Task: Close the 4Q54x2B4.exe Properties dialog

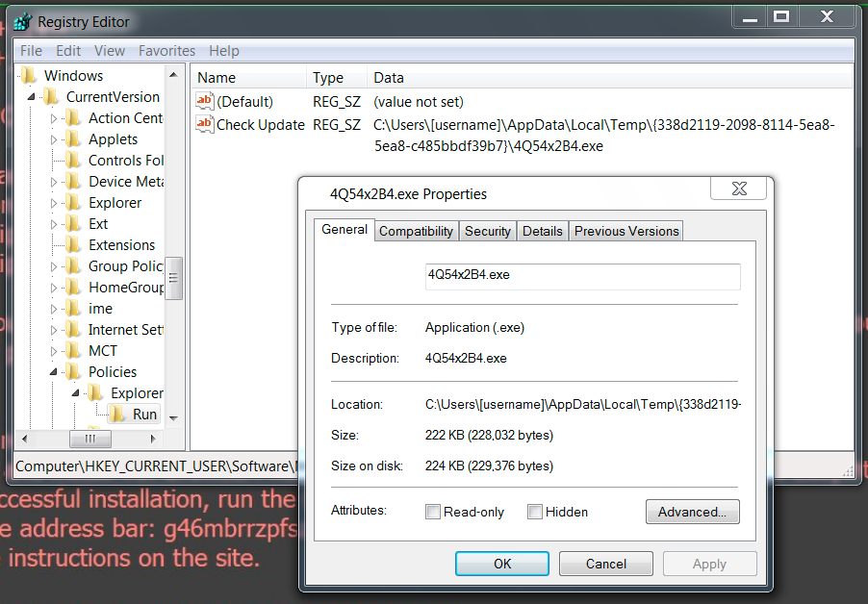Action: 739,189
